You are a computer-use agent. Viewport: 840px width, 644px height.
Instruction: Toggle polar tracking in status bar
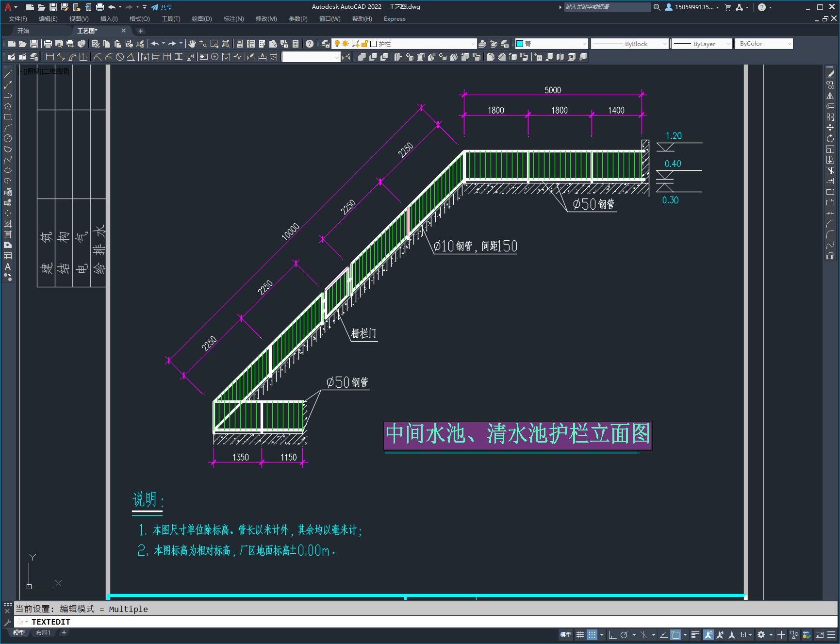pos(625,634)
